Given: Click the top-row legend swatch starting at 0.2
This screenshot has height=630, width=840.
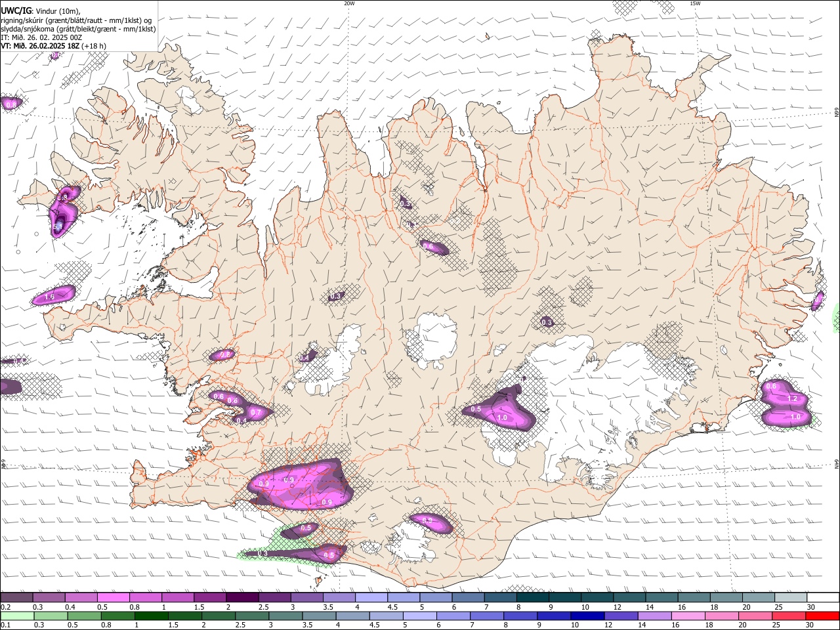Looking at the screenshot, I should 17,598.
